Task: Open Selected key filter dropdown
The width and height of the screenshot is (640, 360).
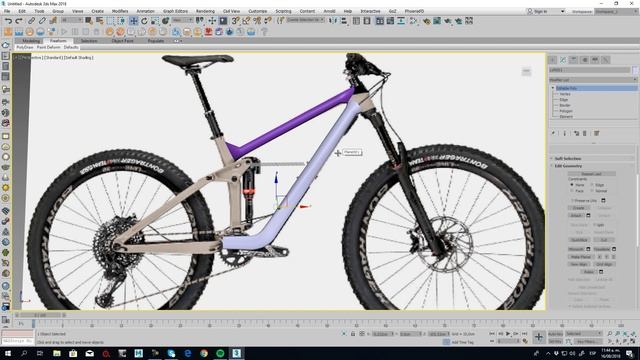Action: tap(583, 334)
